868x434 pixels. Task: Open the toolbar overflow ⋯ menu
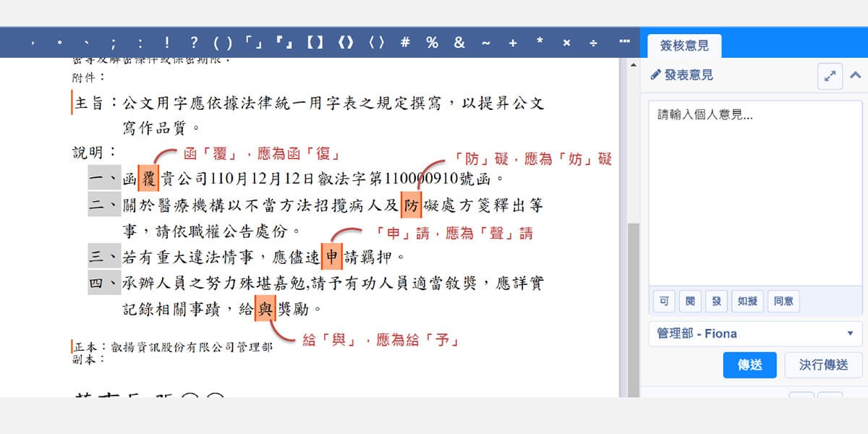(x=624, y=42)
